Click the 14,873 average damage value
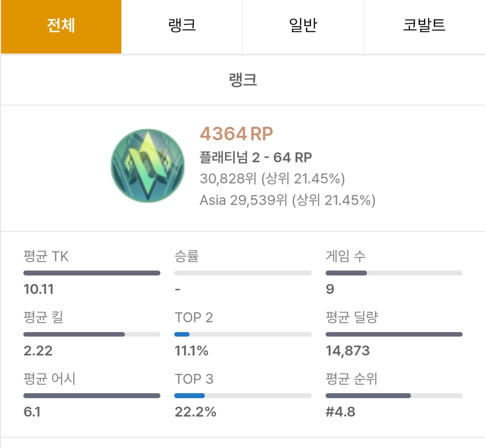This screenshot has height=448, width=485. click(x=348, y=350)
